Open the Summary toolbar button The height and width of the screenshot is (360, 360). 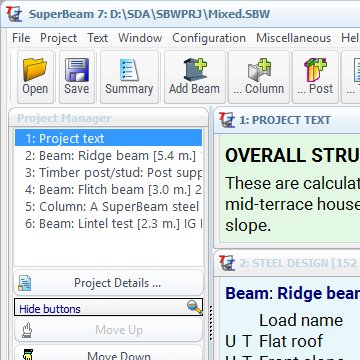tap(129, 77)
